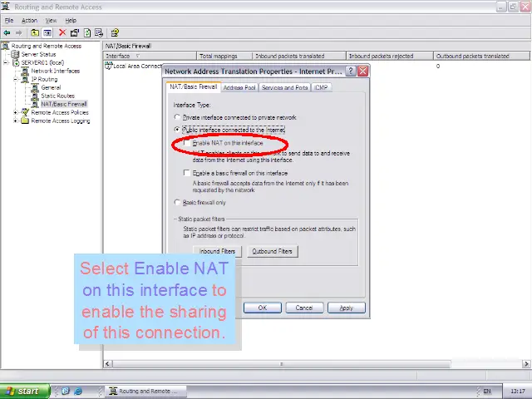Screen dimensions: 532x399
Task: Click the Forward arrow toolbar icon
Action: coord(18,33)
